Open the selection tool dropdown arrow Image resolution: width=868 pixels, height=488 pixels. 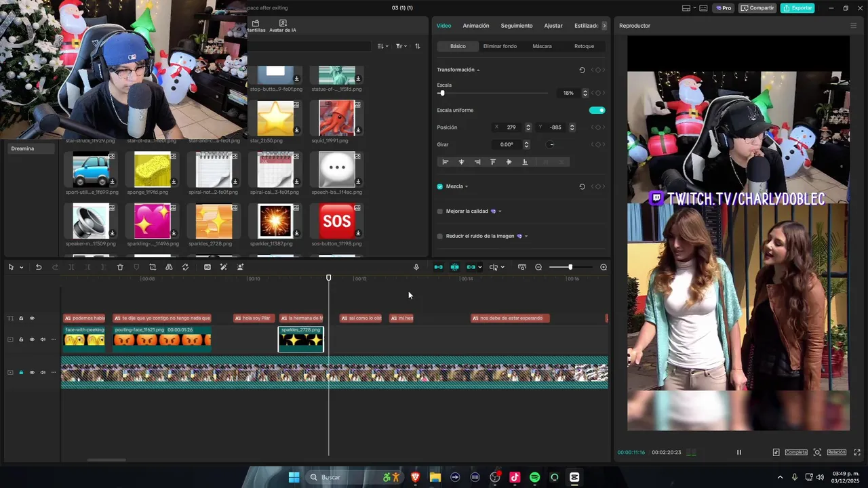pyautogui.click(x=21, y=267)
